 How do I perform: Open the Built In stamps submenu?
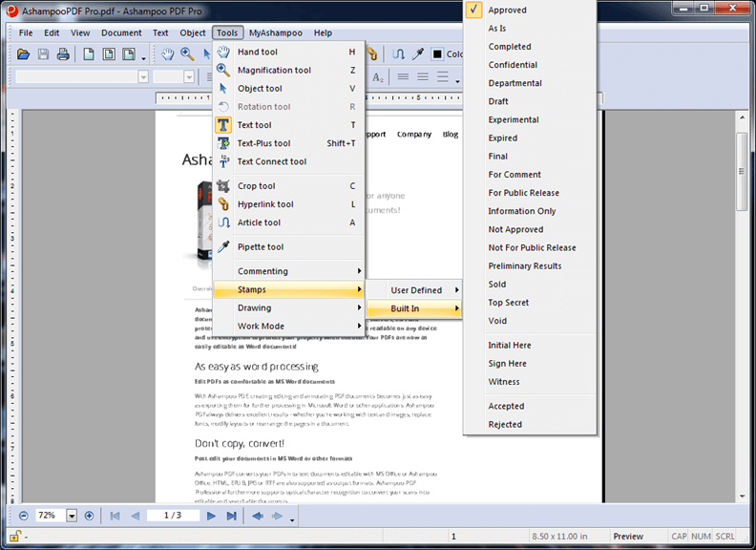[x=414, y=308]
